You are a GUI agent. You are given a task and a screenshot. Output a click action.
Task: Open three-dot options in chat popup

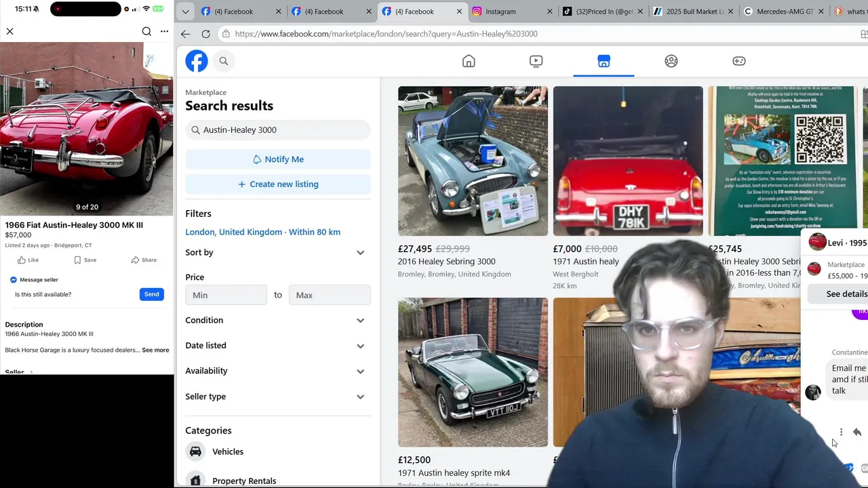pos(841,432)
